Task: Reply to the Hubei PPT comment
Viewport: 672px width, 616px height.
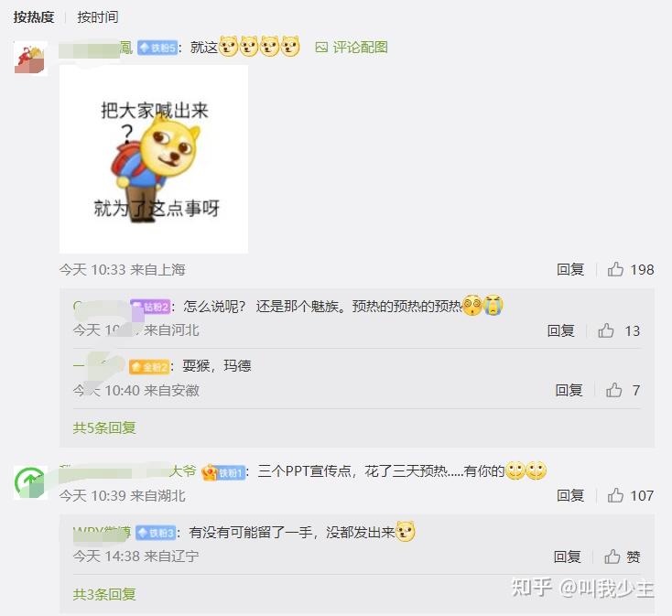Action: pos(570,495)
